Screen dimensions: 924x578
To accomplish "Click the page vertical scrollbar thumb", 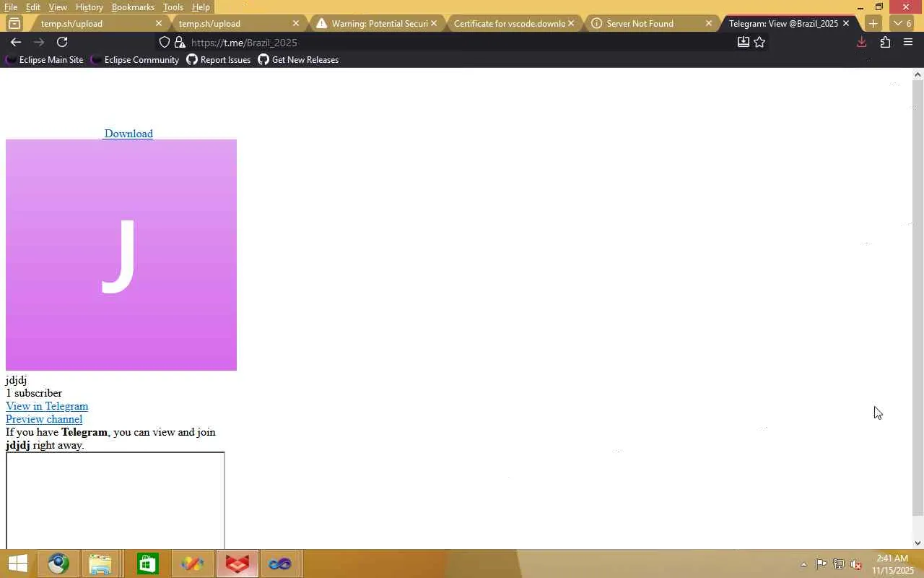I will [x=918, y=298].
